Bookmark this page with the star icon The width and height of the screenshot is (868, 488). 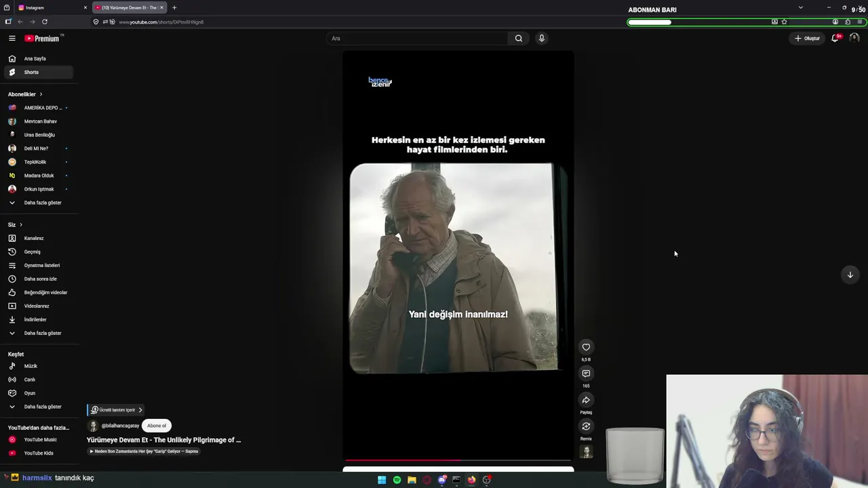[784, 22]
